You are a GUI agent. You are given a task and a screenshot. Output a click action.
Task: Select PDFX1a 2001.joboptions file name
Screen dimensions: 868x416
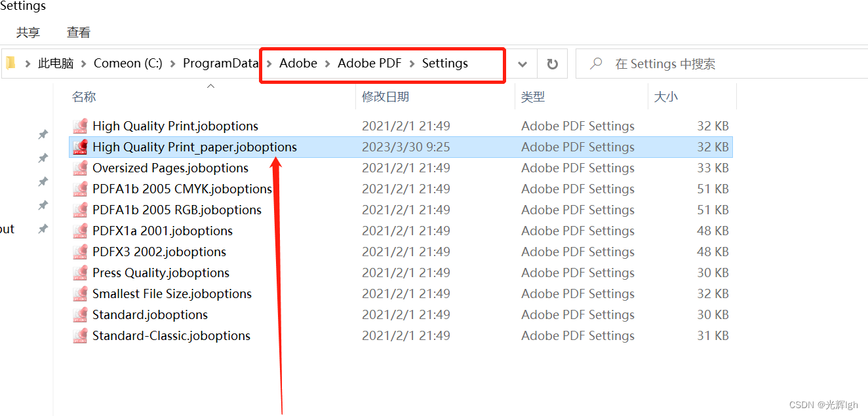pos(163,231)
